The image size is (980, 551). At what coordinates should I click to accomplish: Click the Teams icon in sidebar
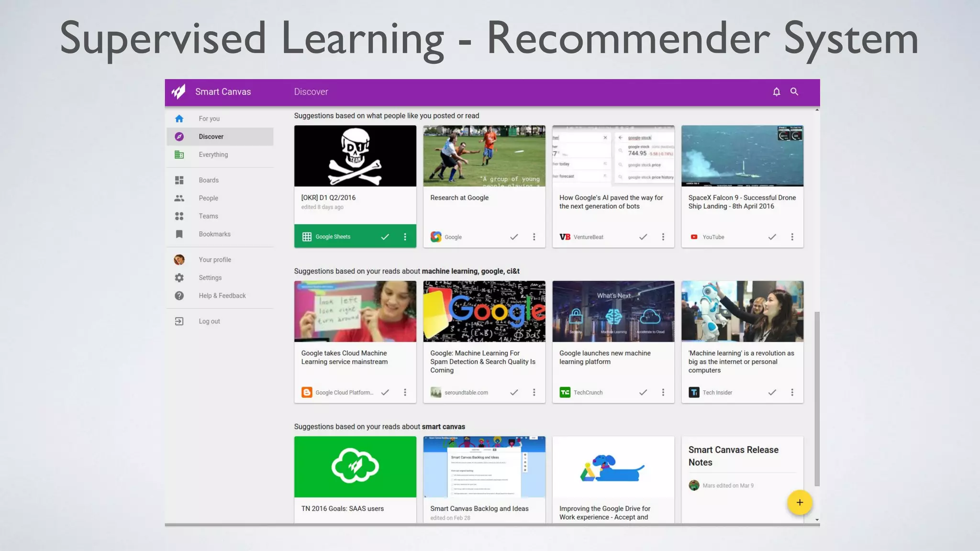pos(179,216)
